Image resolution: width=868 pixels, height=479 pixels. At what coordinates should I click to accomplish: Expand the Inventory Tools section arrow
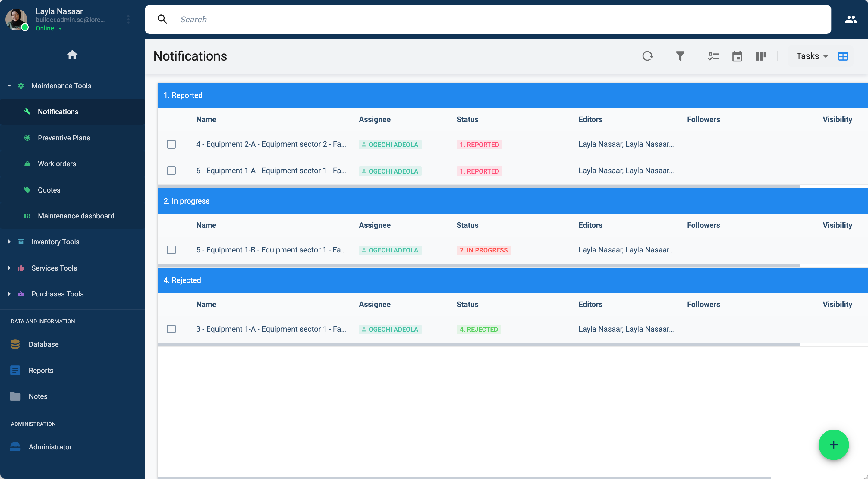pyautogui.click(x=9, y=242)
